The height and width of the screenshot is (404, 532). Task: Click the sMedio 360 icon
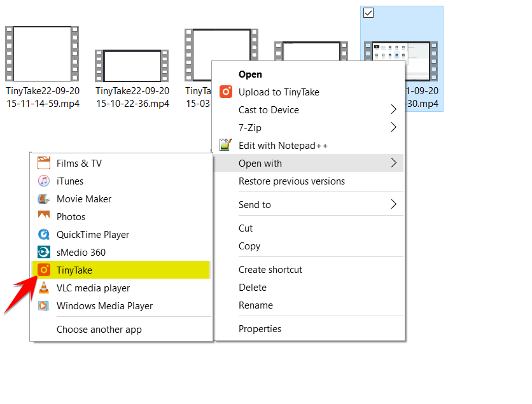pyautogui.click(x=44, y=252)
